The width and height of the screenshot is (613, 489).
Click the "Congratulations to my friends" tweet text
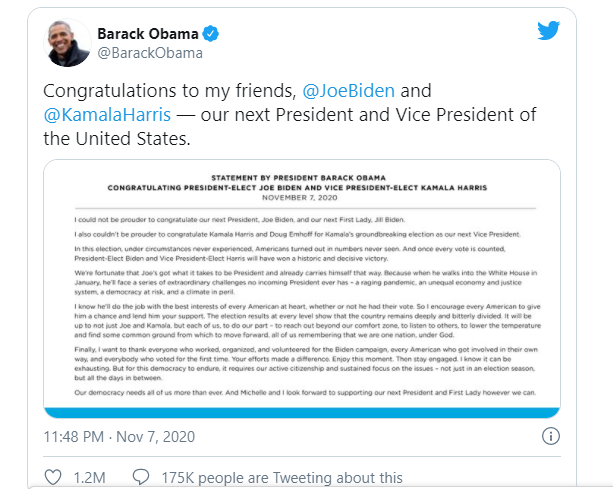(x=171, y=88)
